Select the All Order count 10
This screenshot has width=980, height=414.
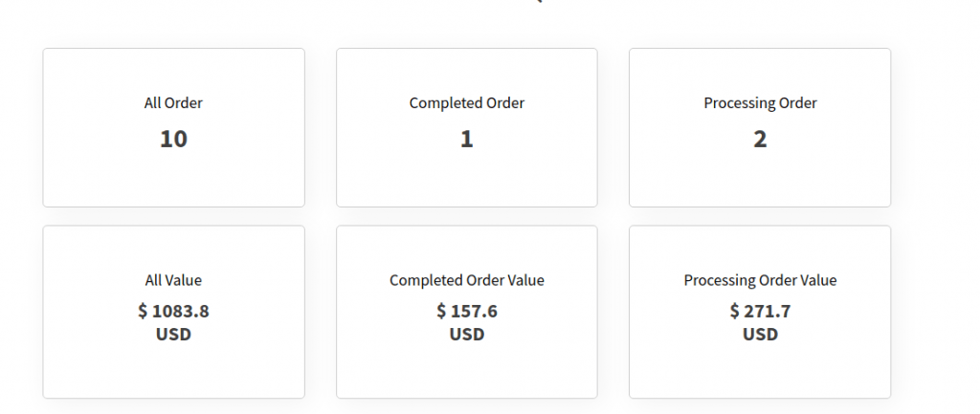click(x=173, y=139)
